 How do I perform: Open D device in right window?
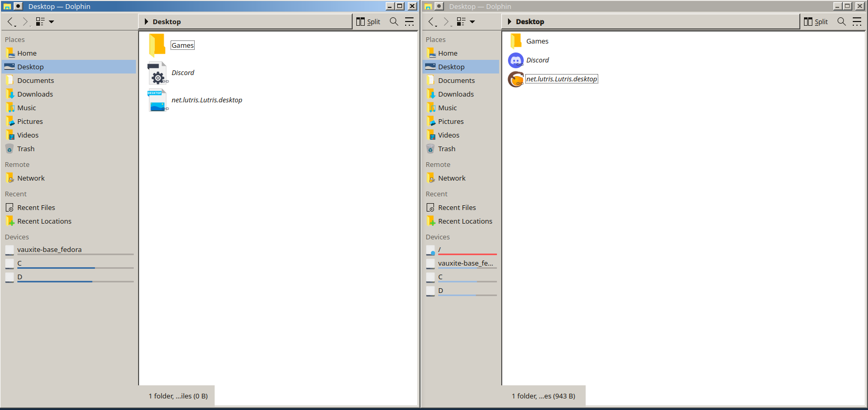(461, 291)
